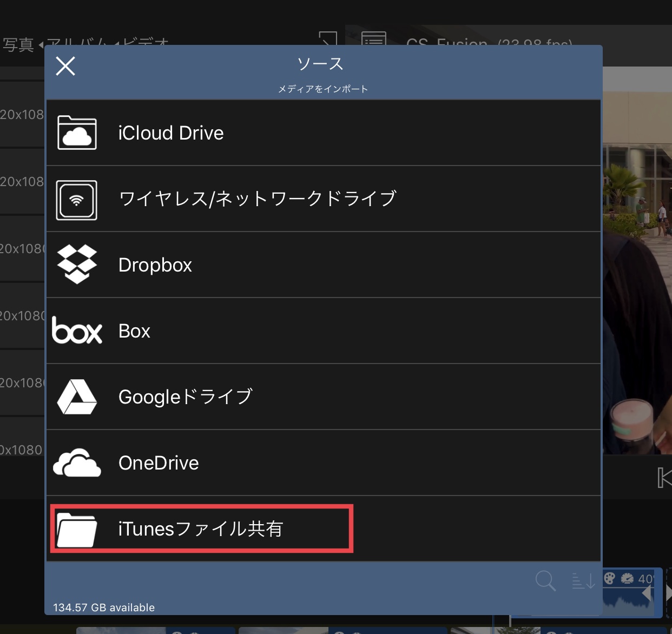Select Box as import source

pos(324,331)
